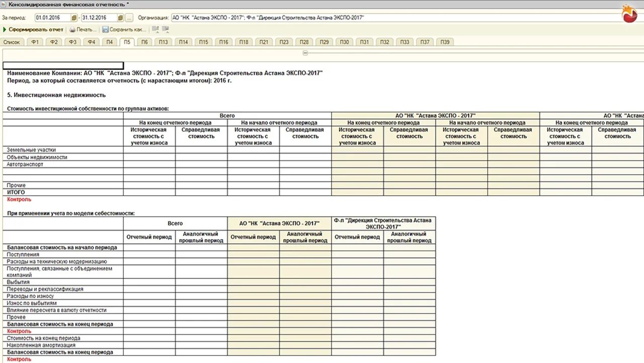Switch to the П15 tab

click(x=203, y=42)
